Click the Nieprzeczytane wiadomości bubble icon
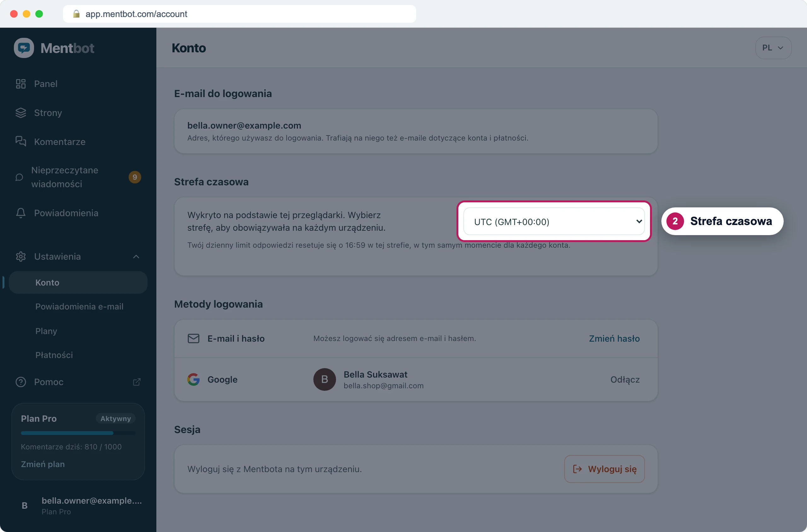This screenshot has height=532, width=807. tap(19, 177)
